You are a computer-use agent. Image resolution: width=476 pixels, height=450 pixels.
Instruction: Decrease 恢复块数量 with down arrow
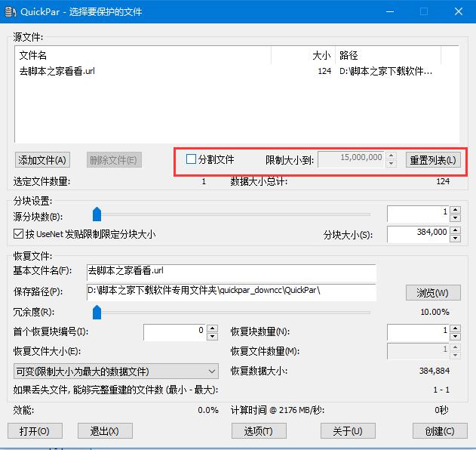point(455,336)
